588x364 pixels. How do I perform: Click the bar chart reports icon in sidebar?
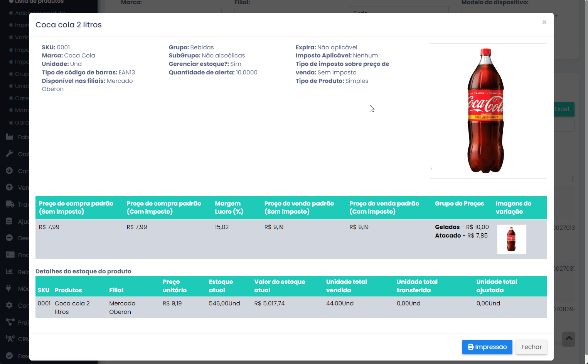[x=10, y=271]
